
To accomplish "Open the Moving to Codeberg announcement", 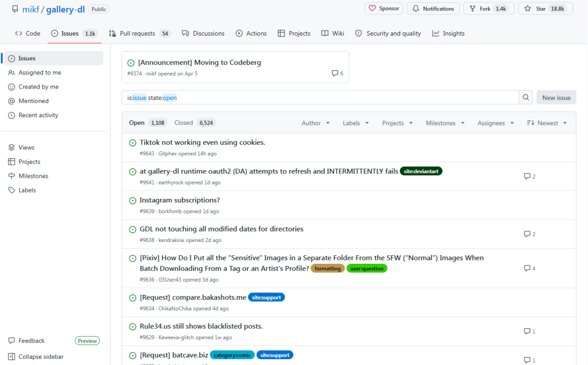I will point(199,62).
